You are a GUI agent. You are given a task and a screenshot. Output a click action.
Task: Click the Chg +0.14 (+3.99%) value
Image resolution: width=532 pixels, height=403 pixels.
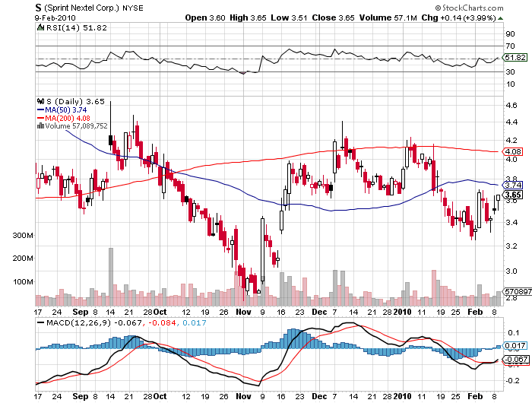(x=459, y=17)
